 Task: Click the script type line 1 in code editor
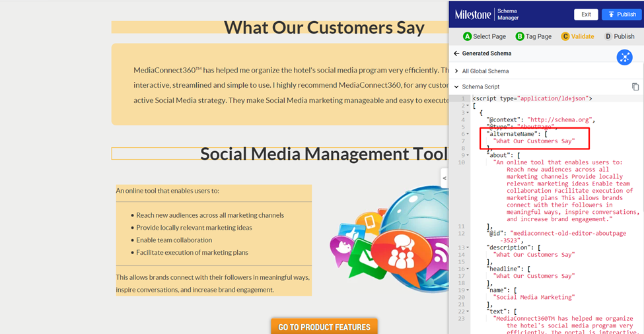532,98
